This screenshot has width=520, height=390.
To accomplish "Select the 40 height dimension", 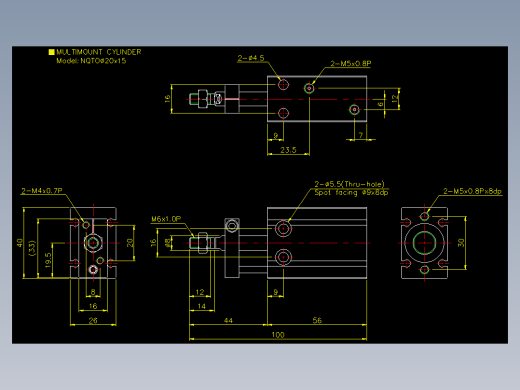I will click(x=20, y=243).
